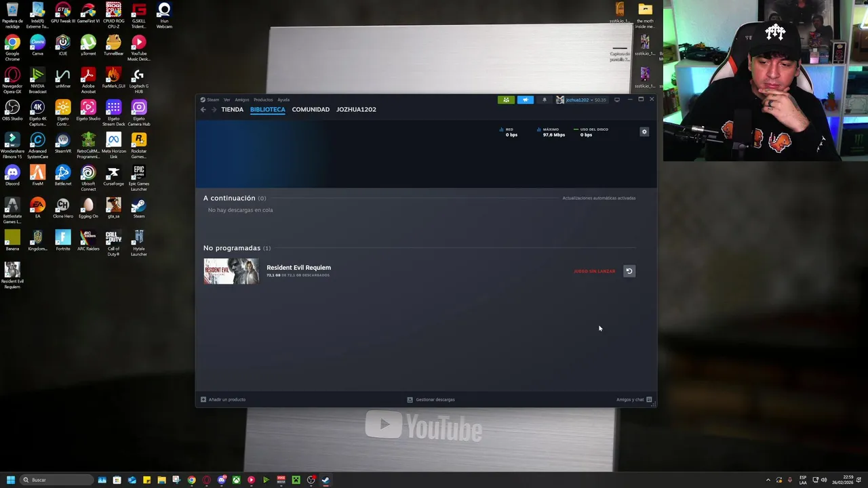Select the Resident Evil Requiem desktop shortcut
The height and width of the screenshot is (488, 868).
click(12, 276)
